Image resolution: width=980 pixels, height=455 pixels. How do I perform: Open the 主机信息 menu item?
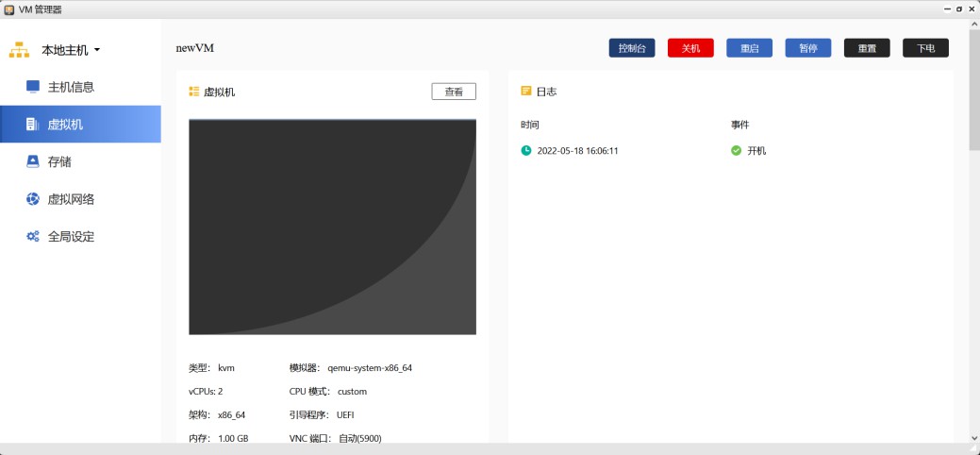71,87
